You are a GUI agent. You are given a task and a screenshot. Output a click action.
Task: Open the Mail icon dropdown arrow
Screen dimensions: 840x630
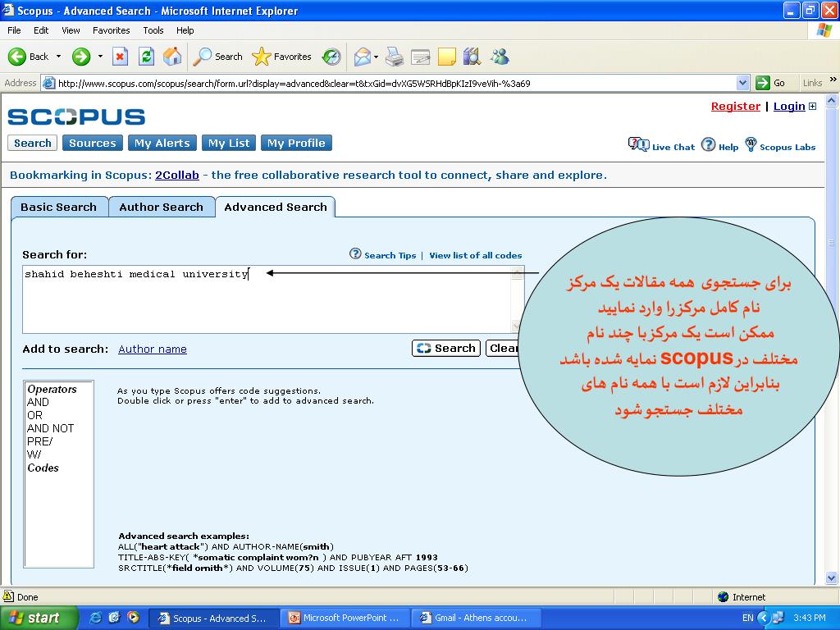coord(376,57)
